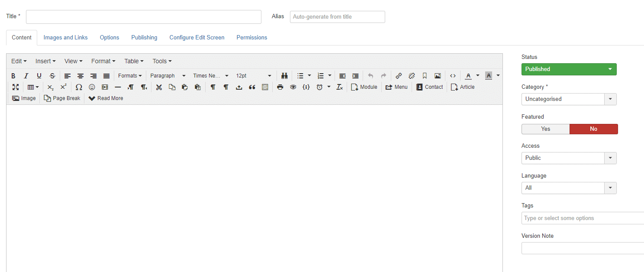Insert a horizontal rule
Screen dimensions: 644x272
117,87
